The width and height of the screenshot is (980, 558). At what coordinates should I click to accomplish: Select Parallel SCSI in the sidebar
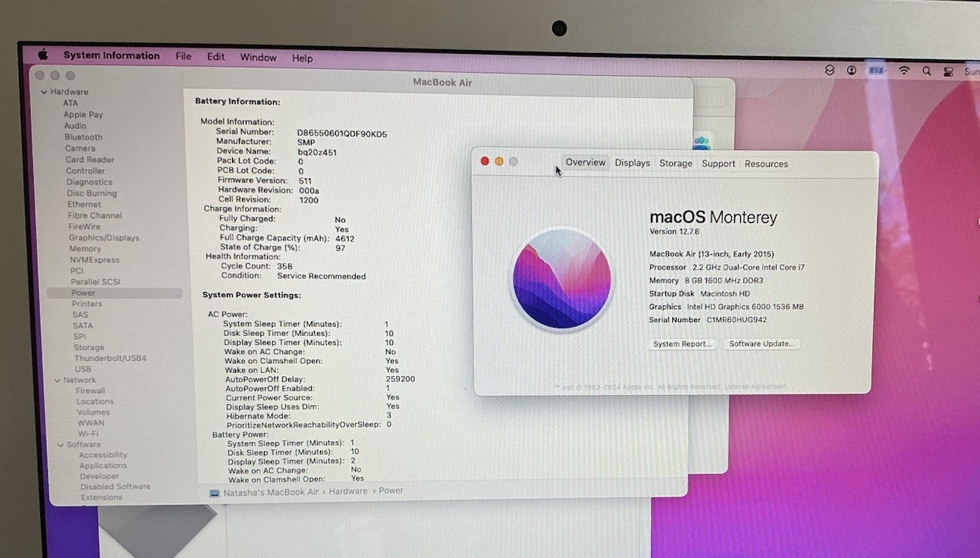coord(96,281)
